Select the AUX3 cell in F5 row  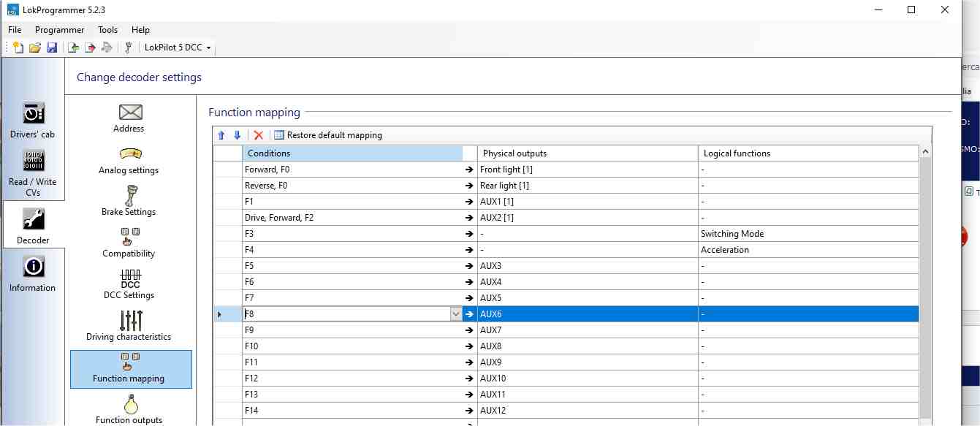[x=587, y=266]
